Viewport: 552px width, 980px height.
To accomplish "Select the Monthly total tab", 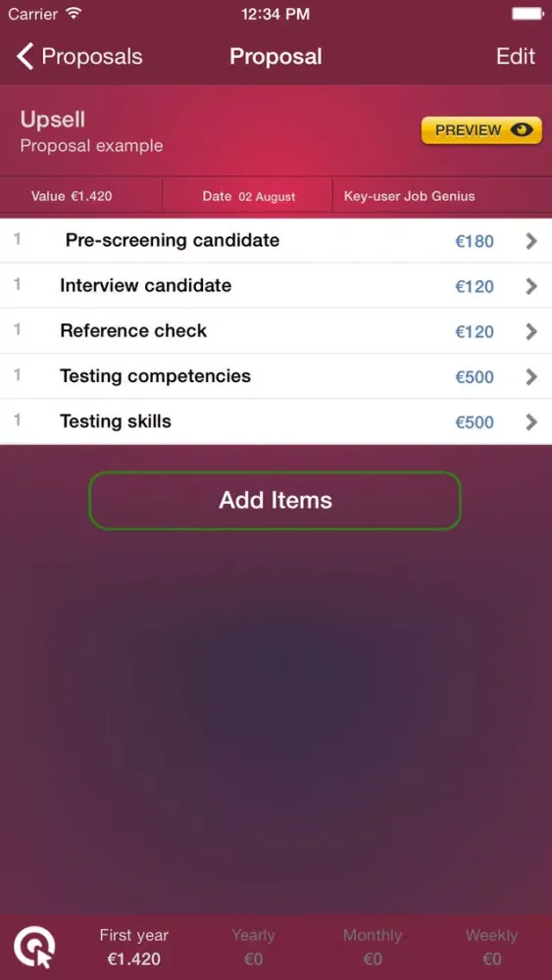I will pos(373,947).
